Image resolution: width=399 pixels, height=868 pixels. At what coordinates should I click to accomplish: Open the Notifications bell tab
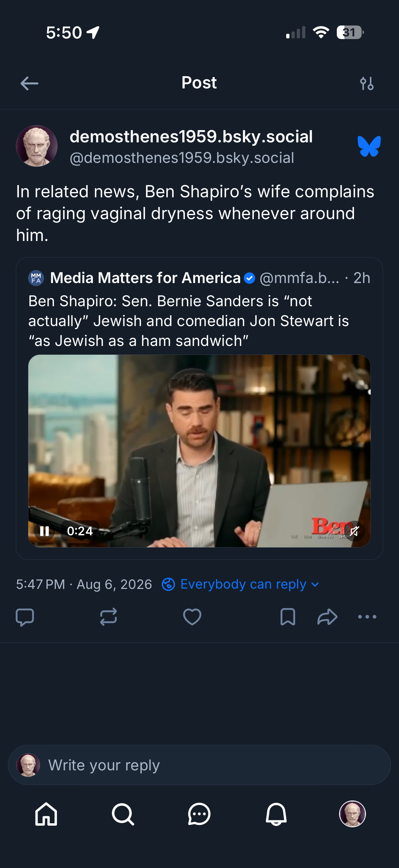point(276,814)
